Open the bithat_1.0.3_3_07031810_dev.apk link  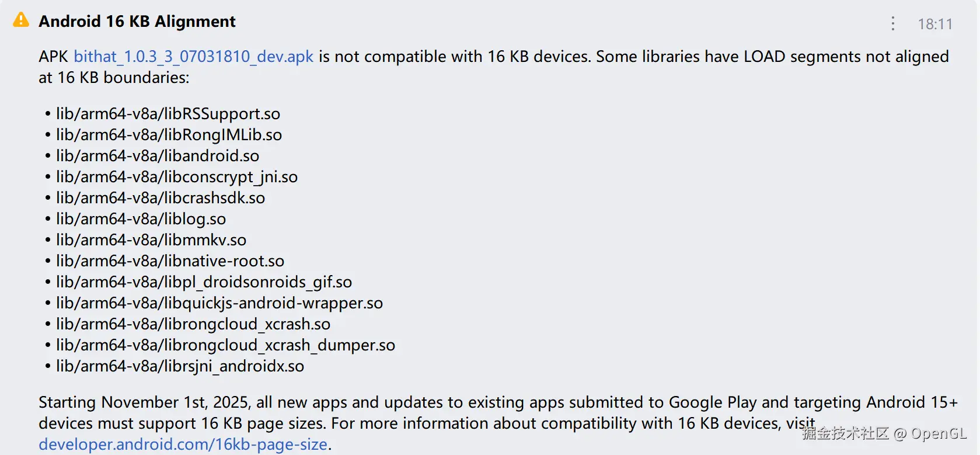point(193,57)
